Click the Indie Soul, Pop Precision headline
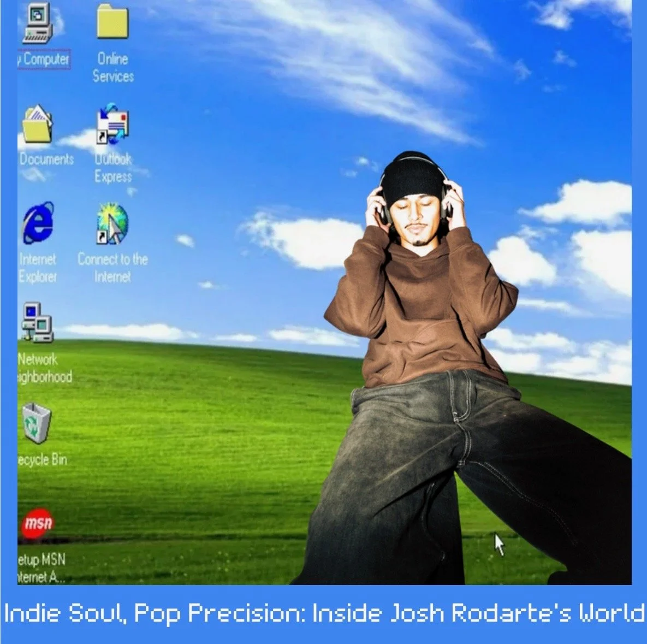The image size is (647, 644). pos(323,613)
